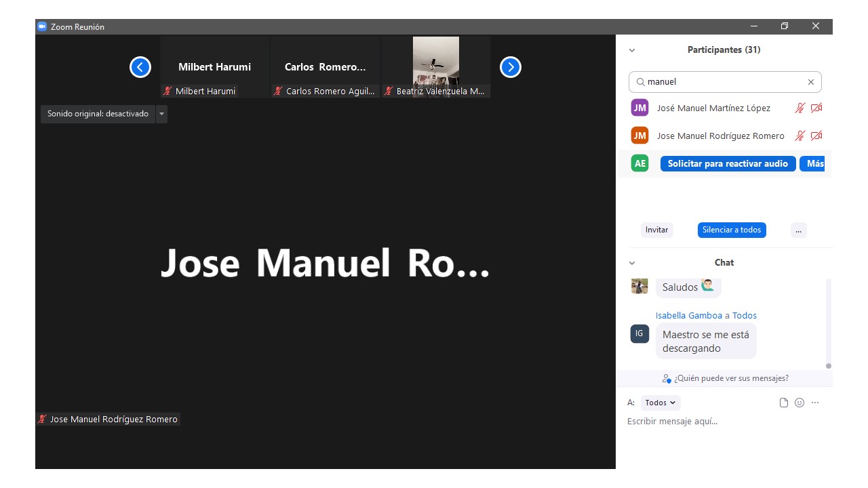Collapse the Participantes panel chevron

[632, 50]
